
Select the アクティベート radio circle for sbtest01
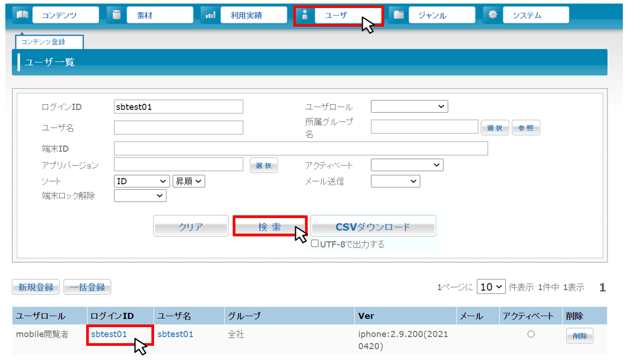[x=531, y=334]
